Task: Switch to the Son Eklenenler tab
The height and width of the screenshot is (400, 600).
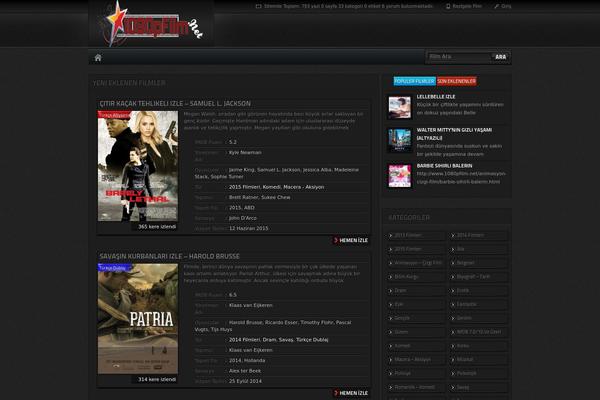Action: (457, 81)
